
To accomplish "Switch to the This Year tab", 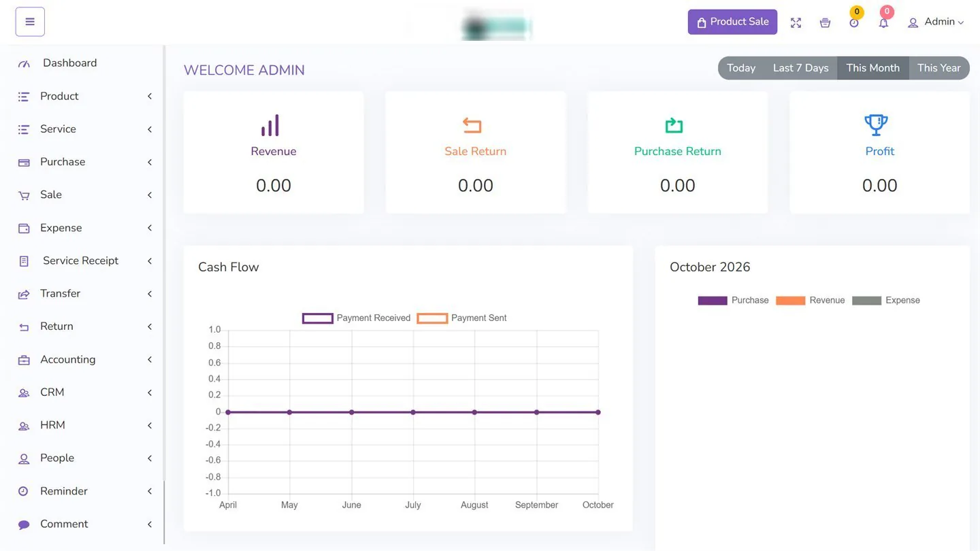I will pyautogui.click(x=939, y=68).
